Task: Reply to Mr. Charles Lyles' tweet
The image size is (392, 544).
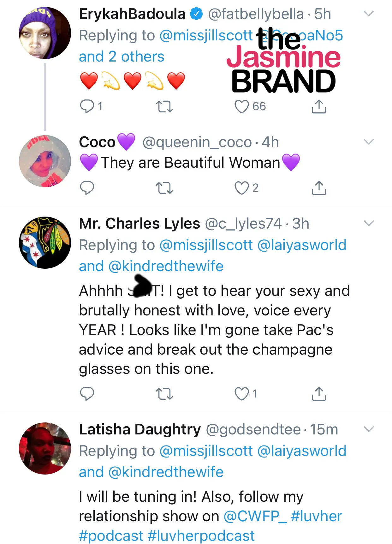Action: 87,394
